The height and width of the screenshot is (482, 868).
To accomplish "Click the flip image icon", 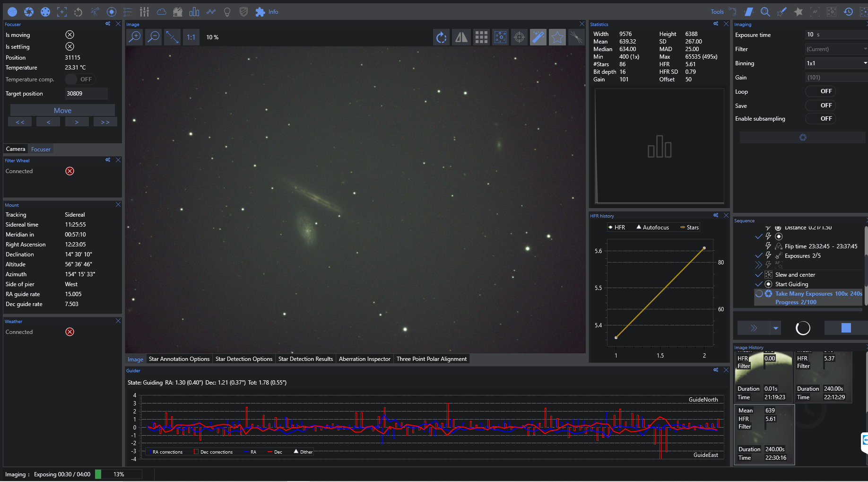I will [x=461, y=37].
